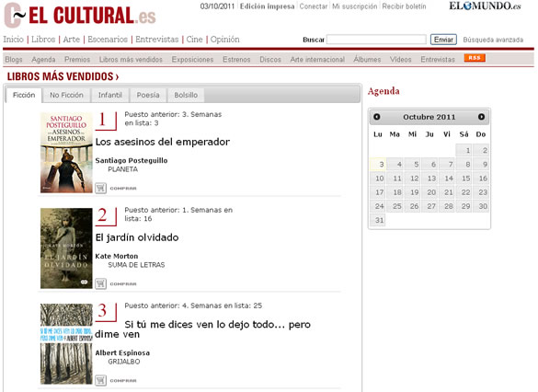Click cart icon for El jardín olvidado
The image size is (538, 392).
pyautogui.click(x=100, y=283)
